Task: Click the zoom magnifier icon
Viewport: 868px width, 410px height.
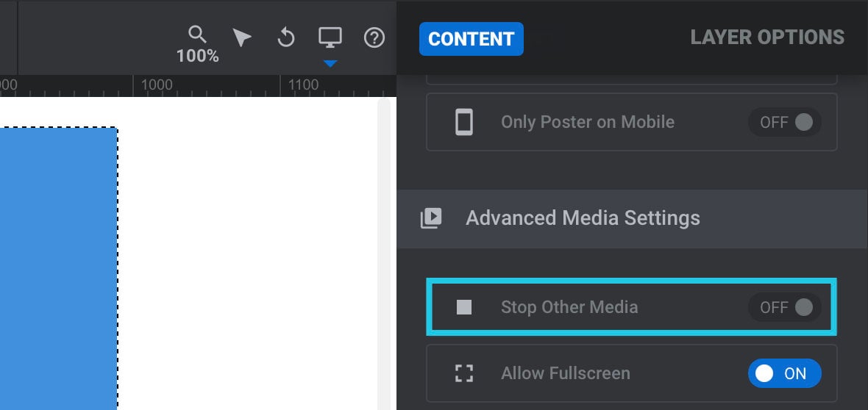Action: click(197, 35)
